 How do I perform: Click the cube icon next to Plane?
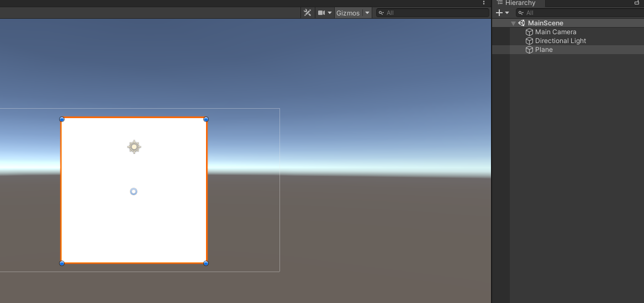(x=530, y=50)
